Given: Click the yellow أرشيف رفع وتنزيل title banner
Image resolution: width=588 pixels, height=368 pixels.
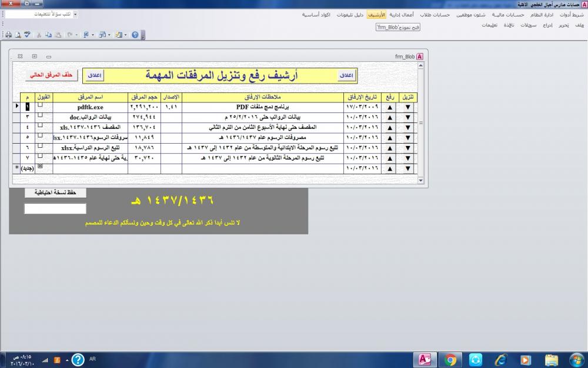Looking at the screenshot, I should (221, 75).
